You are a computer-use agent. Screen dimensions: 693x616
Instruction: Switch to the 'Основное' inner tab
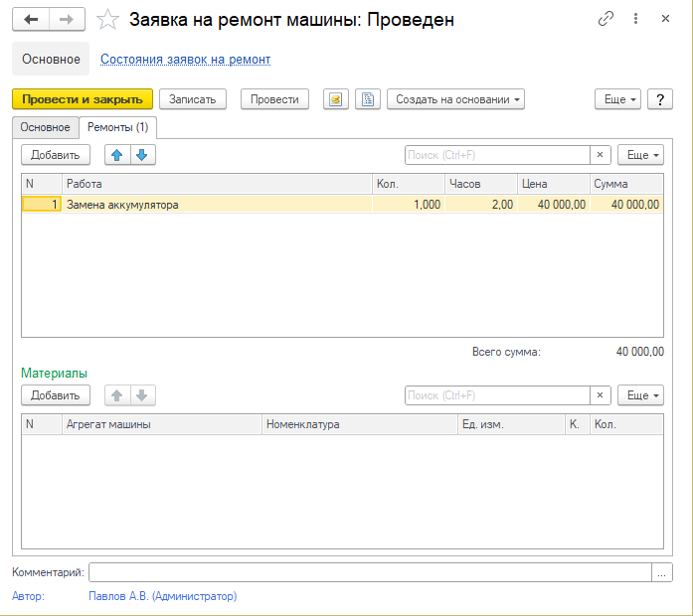click(x=45, y=127)
